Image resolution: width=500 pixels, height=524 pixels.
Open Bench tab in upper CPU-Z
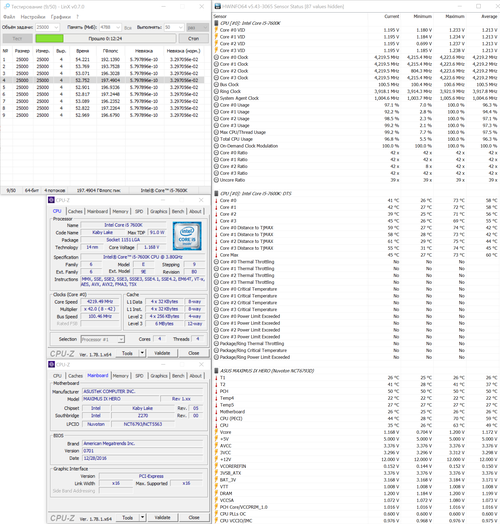[178, 211]
